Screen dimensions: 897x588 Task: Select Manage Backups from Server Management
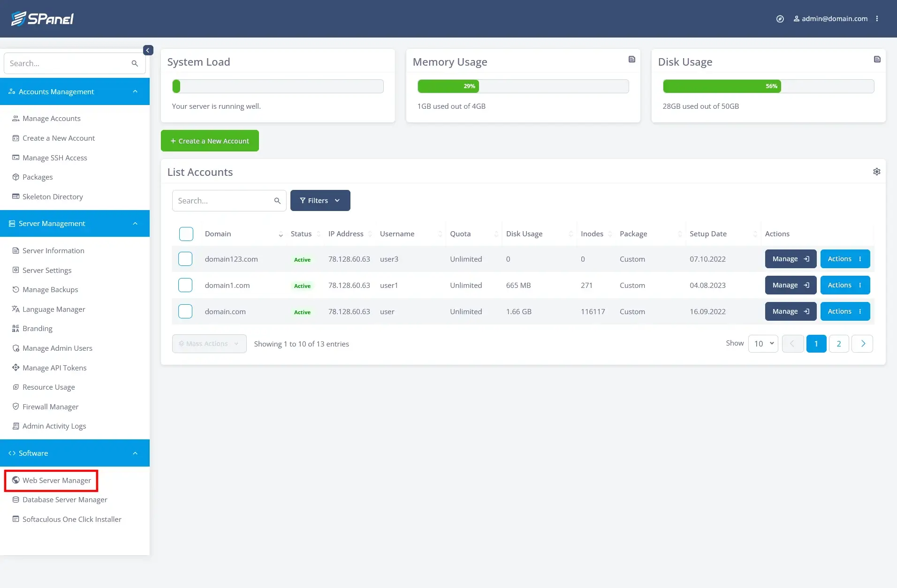click(x=50, y=289)
